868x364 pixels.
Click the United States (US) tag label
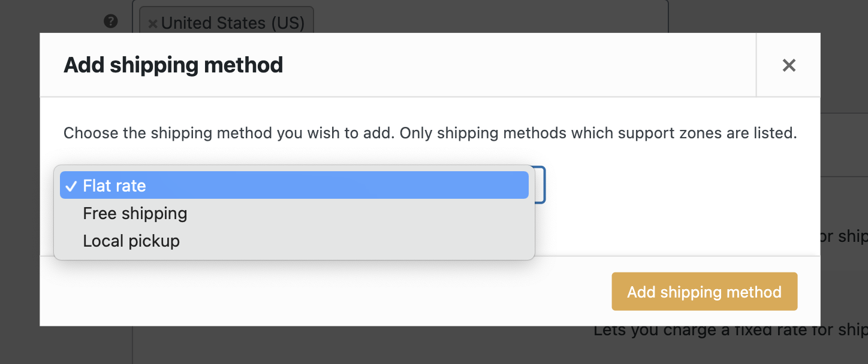pyautogui.click(x=233, y=23)
